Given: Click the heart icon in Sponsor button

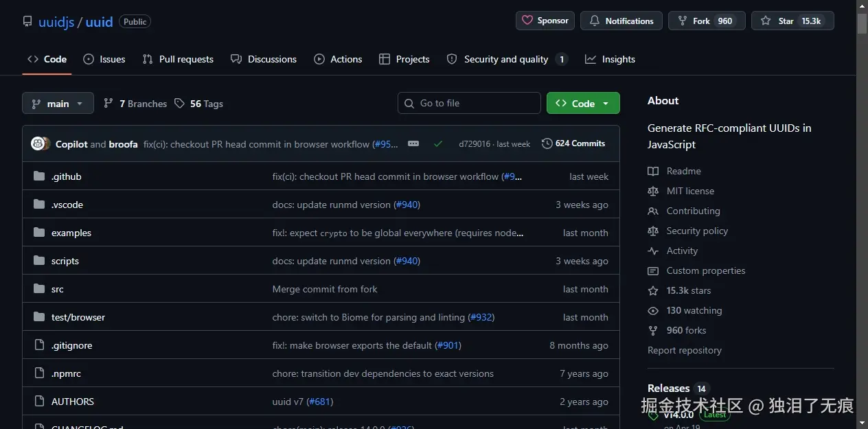Looking at the screenshot, I should [527, 21].
